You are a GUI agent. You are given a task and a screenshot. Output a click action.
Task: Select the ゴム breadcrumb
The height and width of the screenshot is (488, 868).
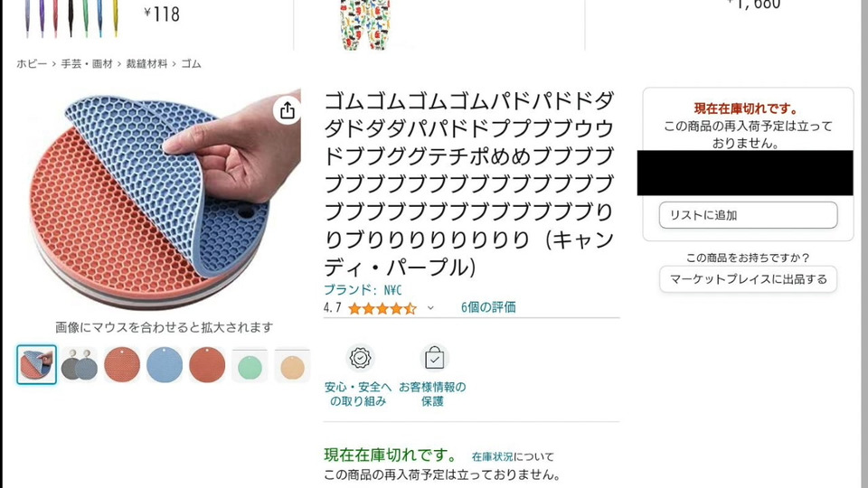191,63
